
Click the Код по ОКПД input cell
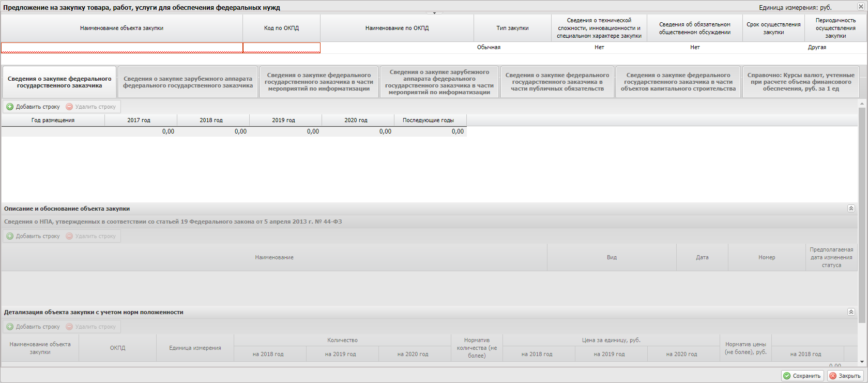point(282,48)
